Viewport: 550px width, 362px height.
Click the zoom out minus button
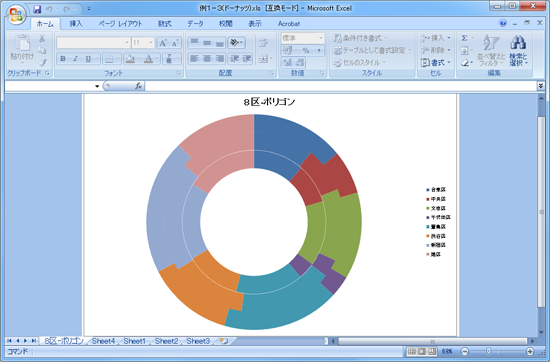click(464, 351)
